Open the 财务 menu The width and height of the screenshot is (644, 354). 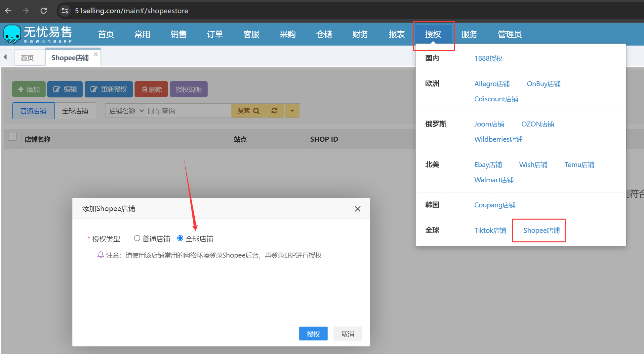click(x=360, y=34)
